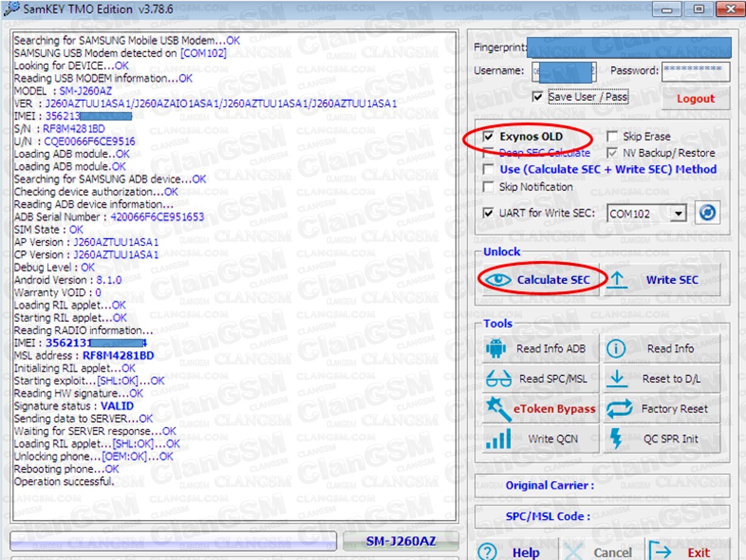Click the SamKEY app icon in title bar

click(11, 9)
